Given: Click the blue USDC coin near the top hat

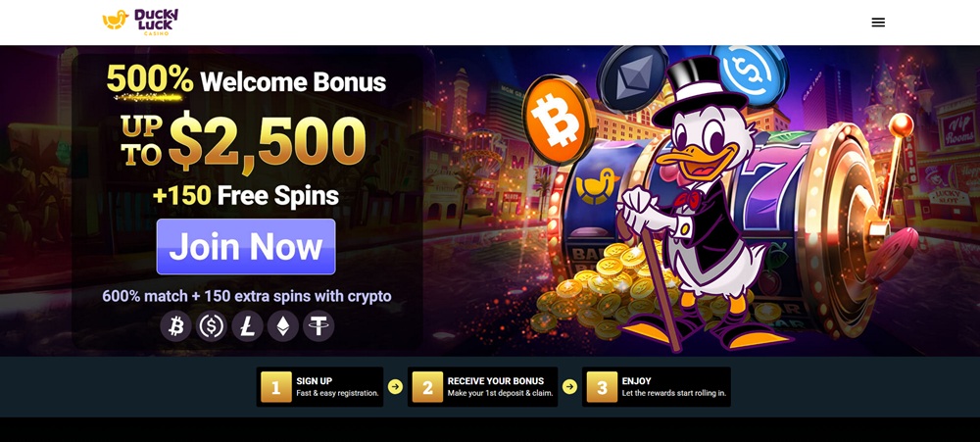Looking at the screenshot, I should click(749, 74).
